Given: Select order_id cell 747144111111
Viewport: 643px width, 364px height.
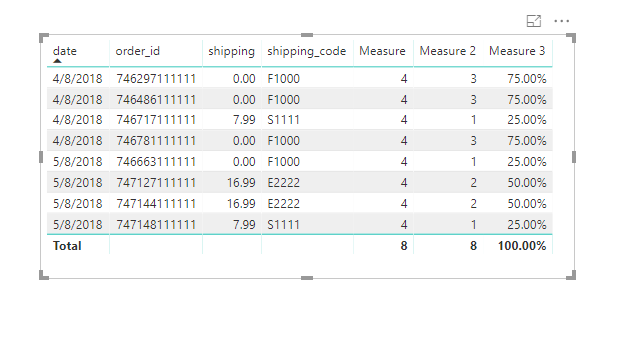Looking at the screenshot, I should (x=156, y=204).
